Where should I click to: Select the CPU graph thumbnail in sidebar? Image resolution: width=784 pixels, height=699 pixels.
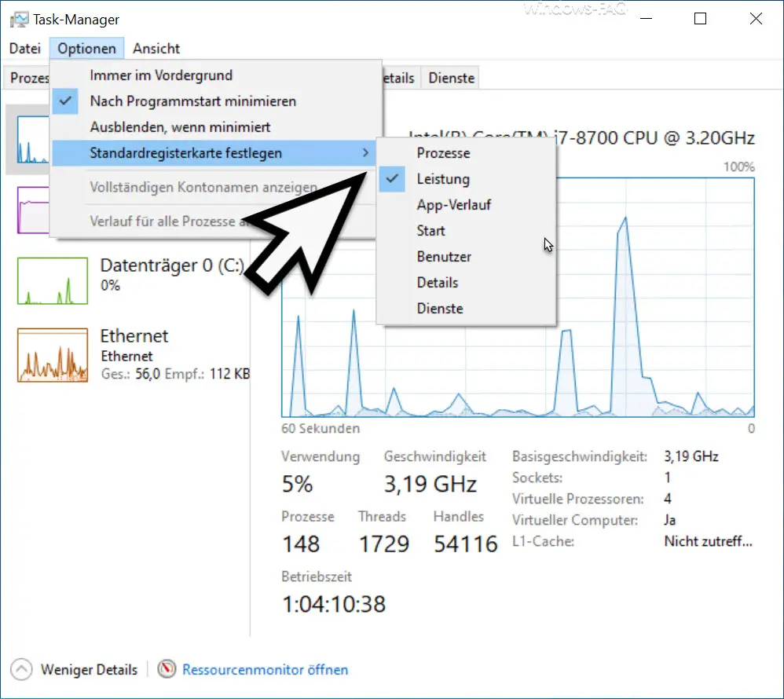click(33, 140)
